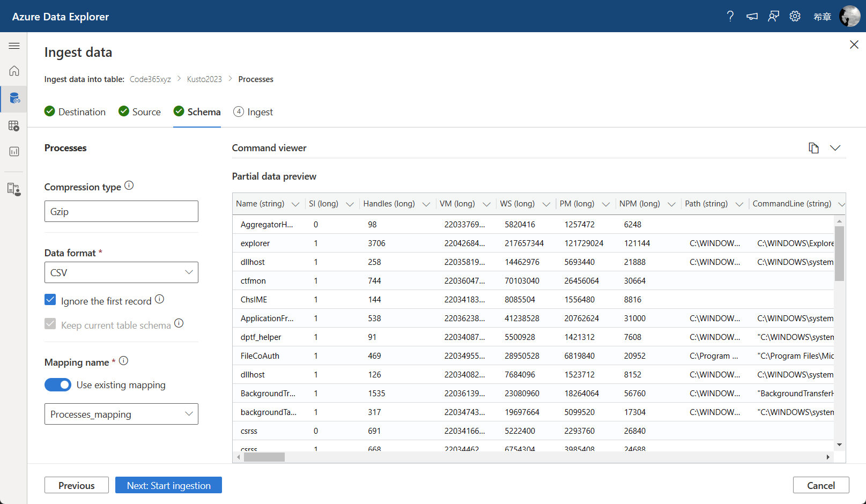This screenshot has height=504, width=866.
Task: Open NPM (long) column menu
Action: (671, 204)
